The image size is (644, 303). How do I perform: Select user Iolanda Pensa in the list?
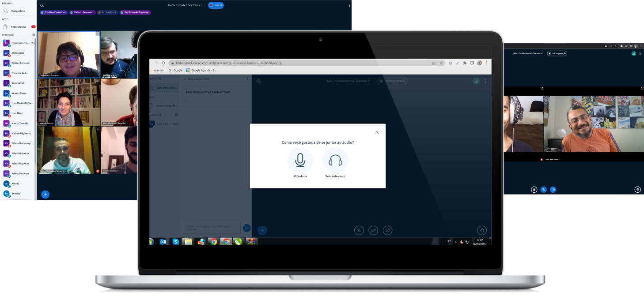tap(19, 93)
